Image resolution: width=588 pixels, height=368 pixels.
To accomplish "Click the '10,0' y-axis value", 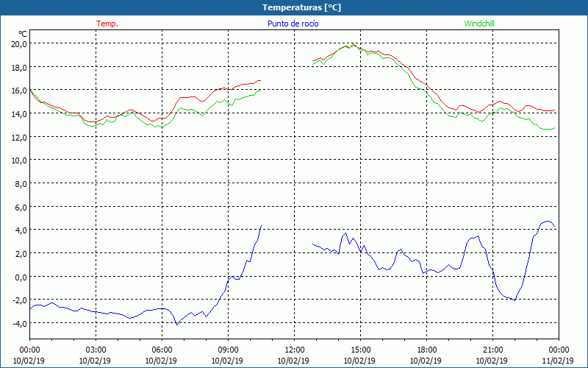I will click(x=20, y=160).
